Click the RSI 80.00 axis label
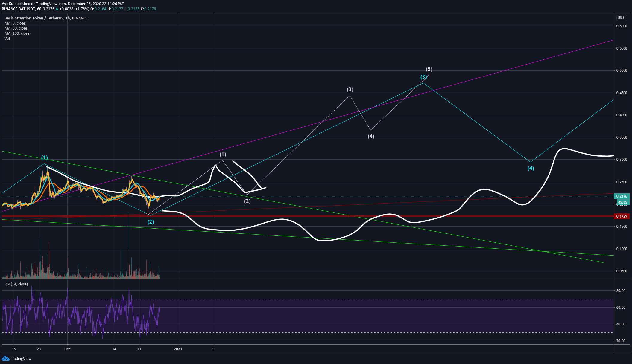 pos(621,290)
